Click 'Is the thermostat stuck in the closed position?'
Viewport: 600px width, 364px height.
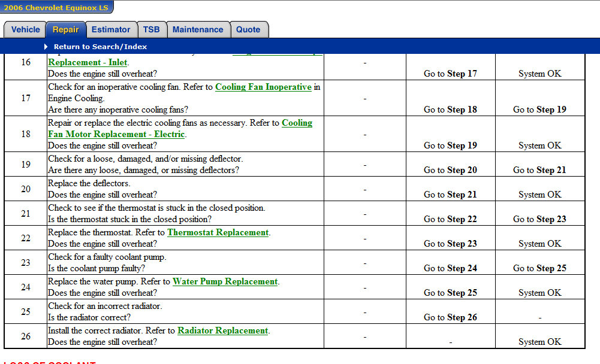pyautogui.click(x=130, y=219)
